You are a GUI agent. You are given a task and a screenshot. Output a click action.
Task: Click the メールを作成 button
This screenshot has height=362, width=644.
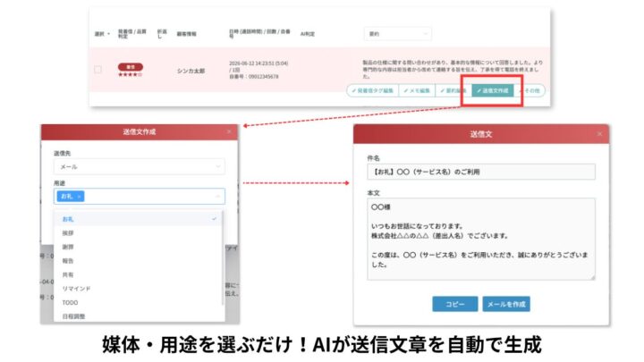click(506, 304)
